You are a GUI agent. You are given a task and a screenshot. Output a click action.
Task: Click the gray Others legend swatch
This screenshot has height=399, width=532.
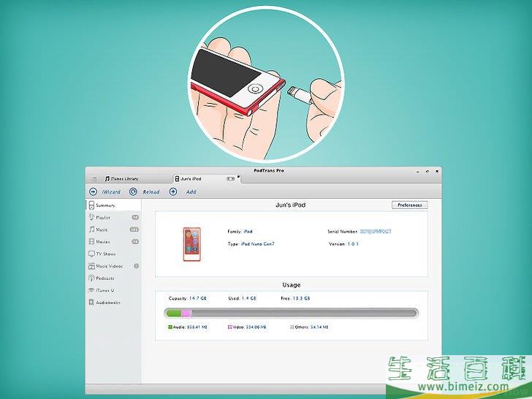click(x=292, y=327)
